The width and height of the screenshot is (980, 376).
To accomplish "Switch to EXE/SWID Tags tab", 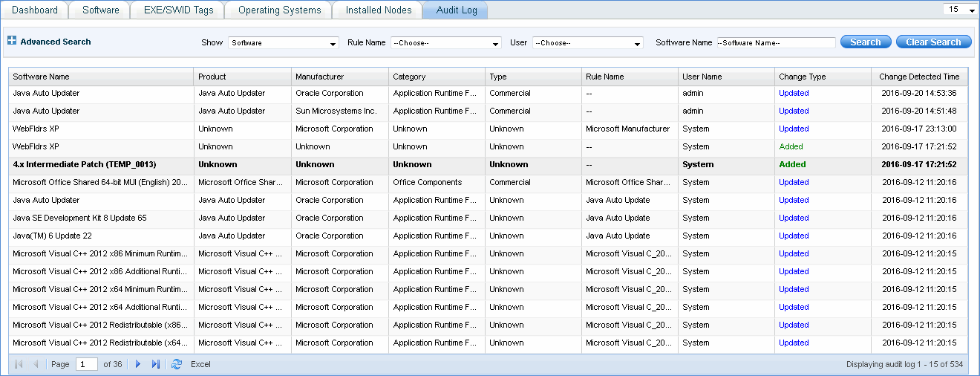I will click(x=177, y=10).
